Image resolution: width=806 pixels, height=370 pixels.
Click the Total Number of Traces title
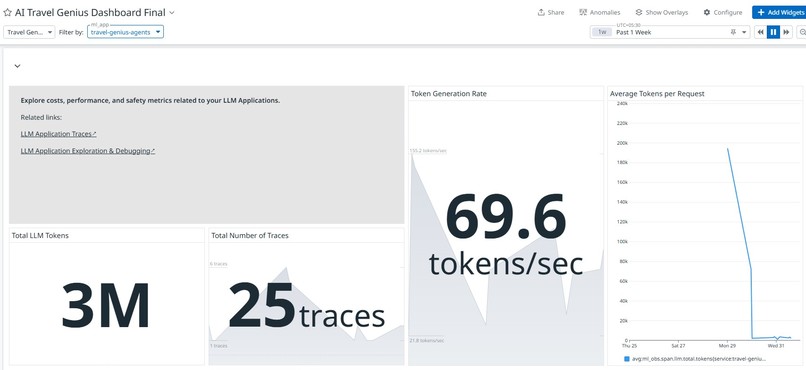coord(250,235)
